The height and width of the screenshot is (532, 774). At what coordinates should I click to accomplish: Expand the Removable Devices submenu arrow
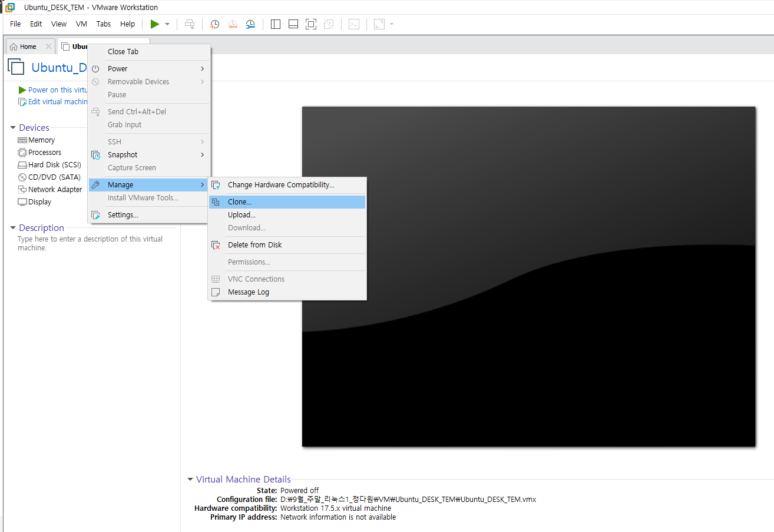202,82
